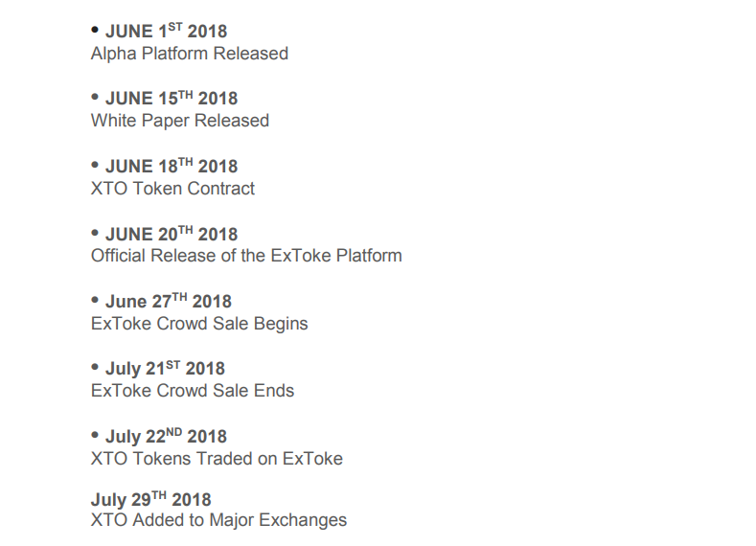
Task: Click the JUNE 1ST 2018 heading
Action: [x=166, y=32]
